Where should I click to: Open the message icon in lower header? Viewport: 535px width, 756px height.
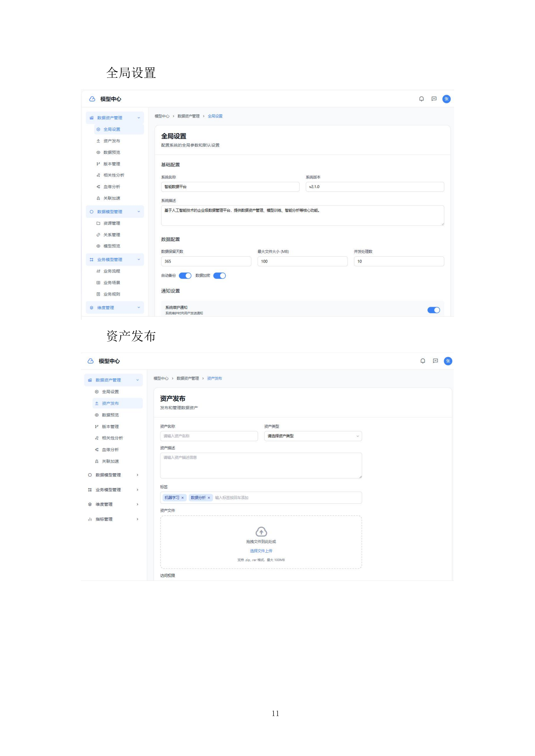435,361
